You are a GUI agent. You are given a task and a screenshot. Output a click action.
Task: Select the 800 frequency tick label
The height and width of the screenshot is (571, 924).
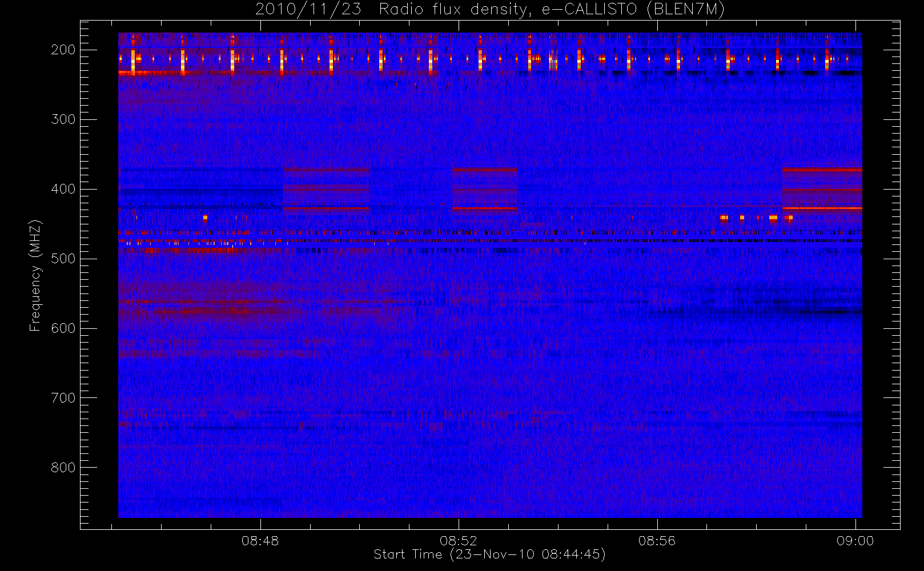click(x=63, y=468)
